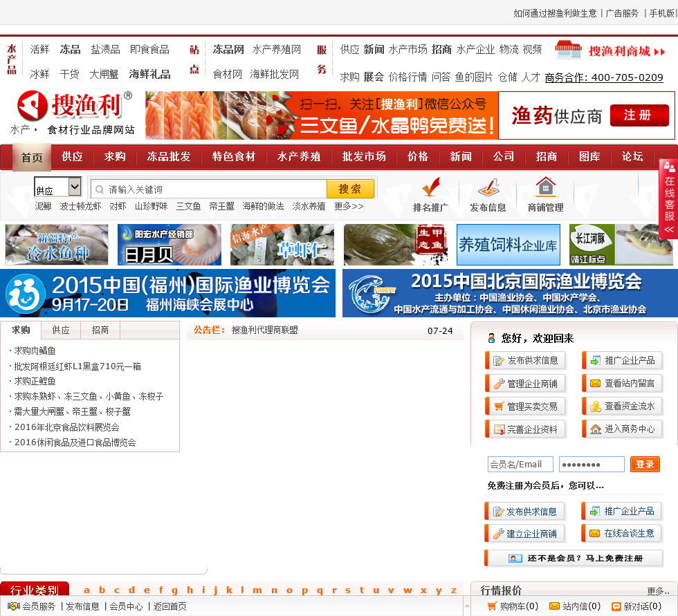This screenshot has height=616, width=678.
Task: Open the 在线客服 side panel icon
Action: point(670,167)
